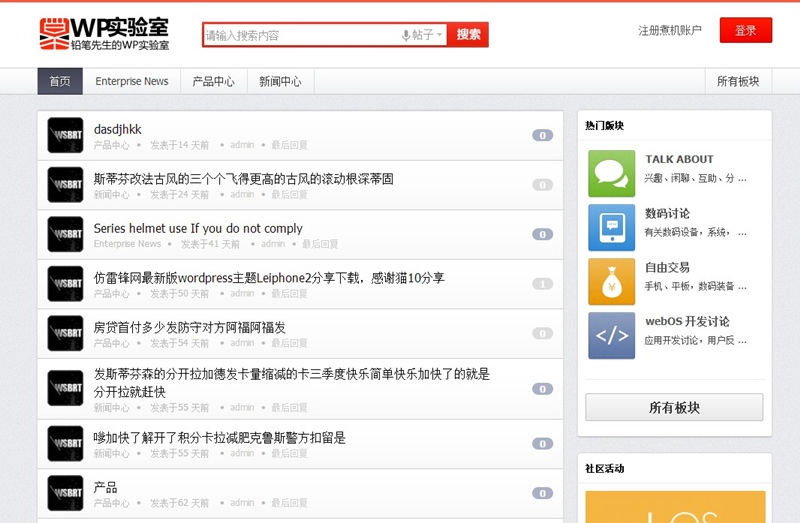Open the orange 自由交易 money bag icon

(x=611, y=281)
